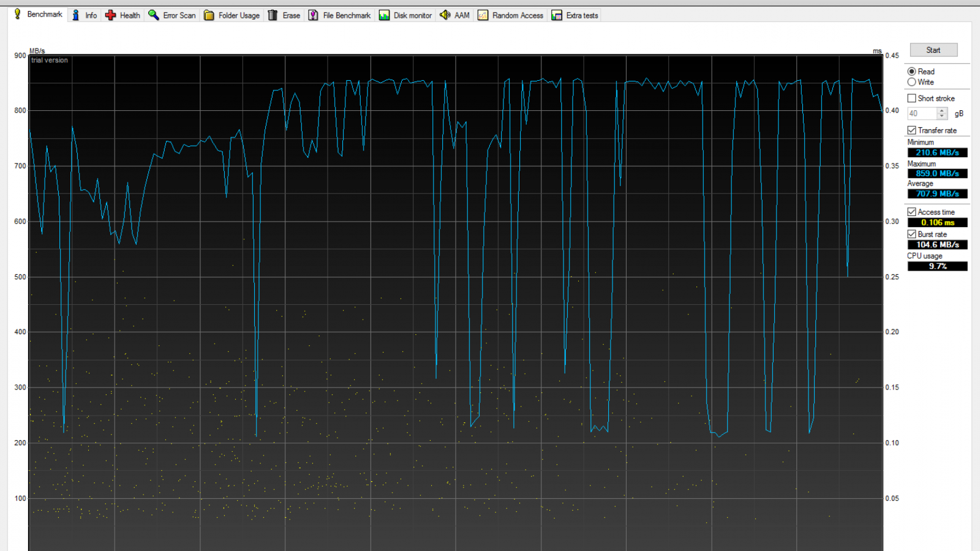
Task: Click the short stroke gB input field
Action: (922, 114)
